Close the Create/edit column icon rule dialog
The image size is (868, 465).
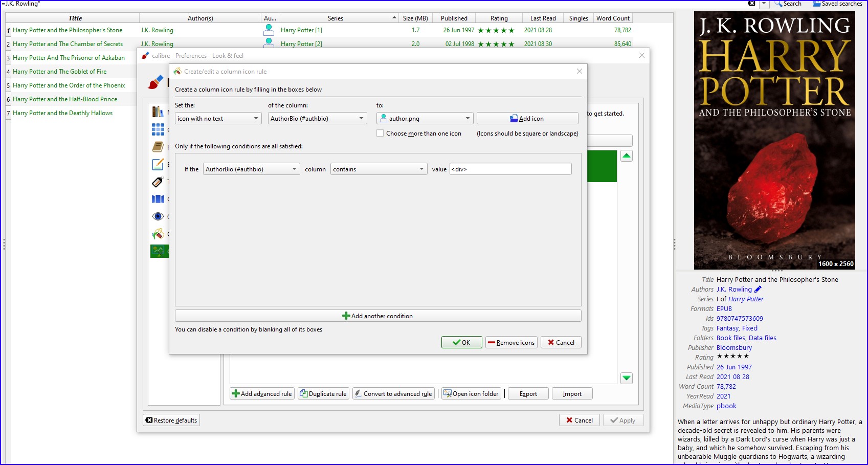click(x=580, y=71)
